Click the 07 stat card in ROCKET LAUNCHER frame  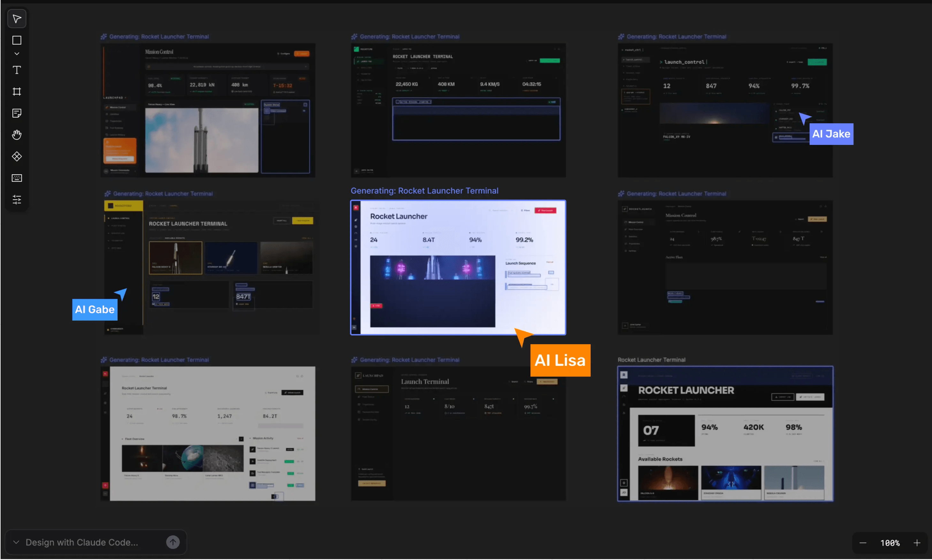click(x=666, y=431)
